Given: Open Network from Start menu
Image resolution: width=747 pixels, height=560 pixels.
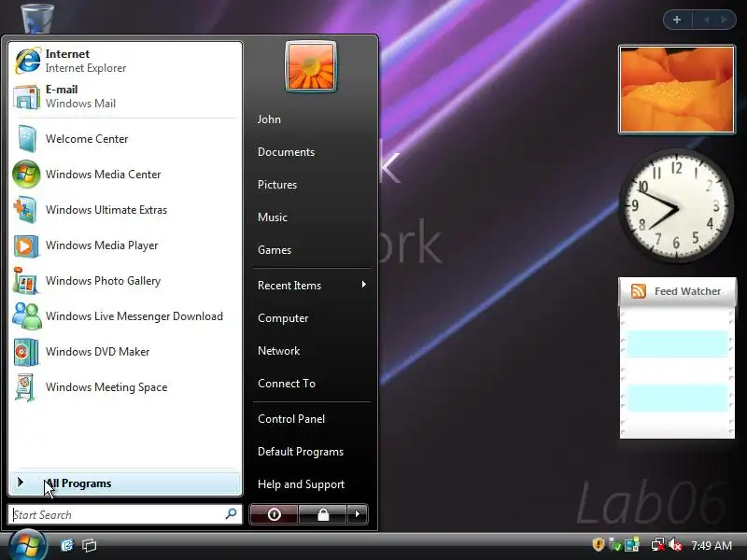Looking at the screenshot, I should [x=278, y=351].
